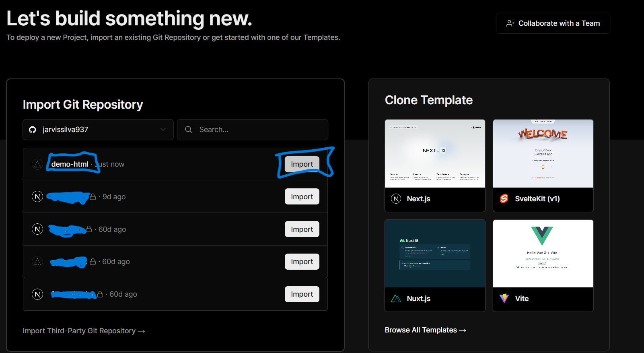Click the Vite logo icon
The height and width of the screenshot is (353, 644).
[x=504, y=299]
